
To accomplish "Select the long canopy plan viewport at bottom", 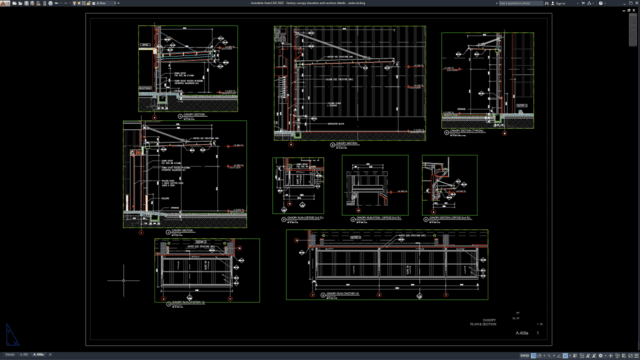I will tap(387, 264).
